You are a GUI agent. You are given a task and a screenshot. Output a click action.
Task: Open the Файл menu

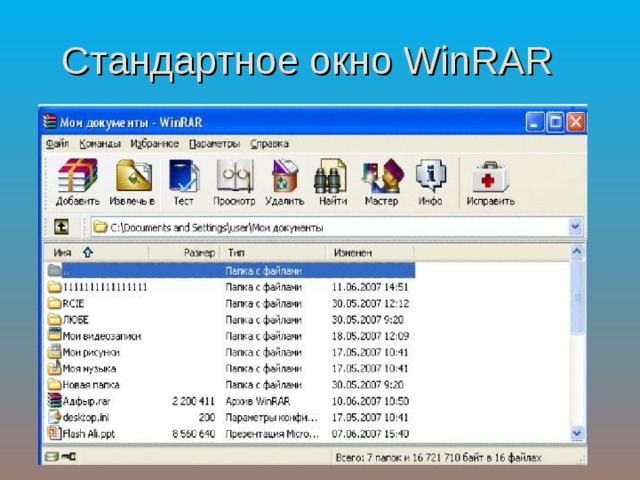coord(57,144)
